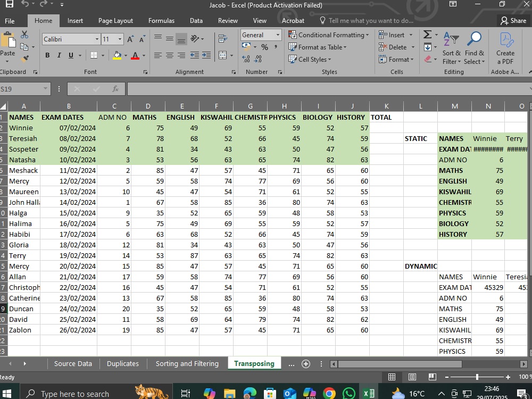Click the Increase Indent icon

click(206, 55)
